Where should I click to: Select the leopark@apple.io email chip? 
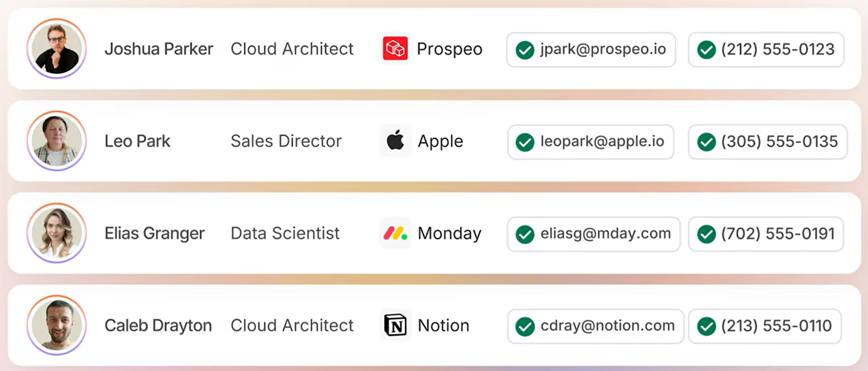(591, 142)
